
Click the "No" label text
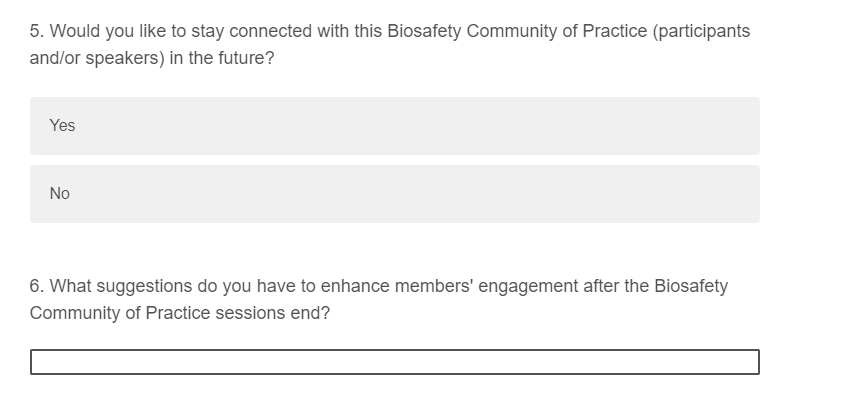click(60, 194)
